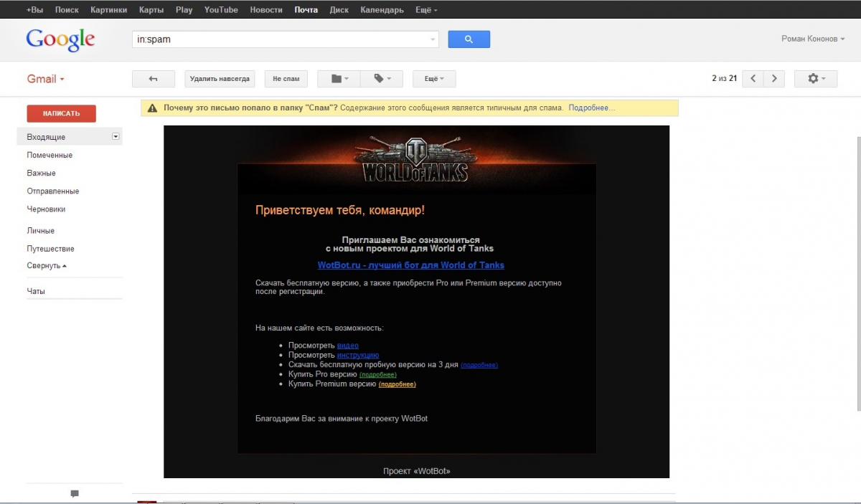
Task: Click the red НАПИСАТЬ compose button
Action: coord(61,113)
